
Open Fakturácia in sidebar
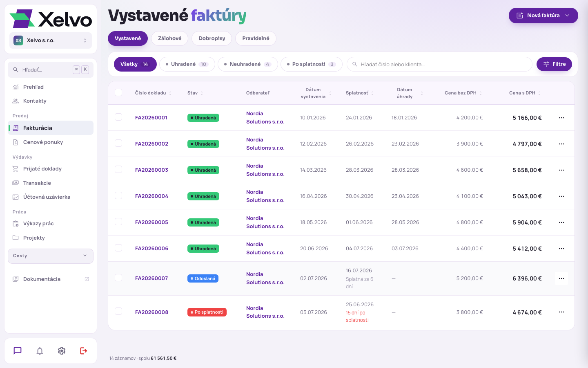[x=51, y=128]
